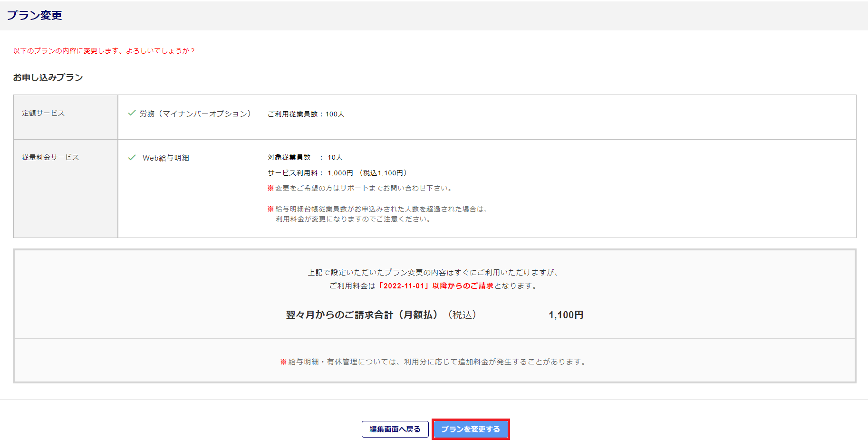Click the 対象従業員数 ： 10人 line

[x=305, y=157]
